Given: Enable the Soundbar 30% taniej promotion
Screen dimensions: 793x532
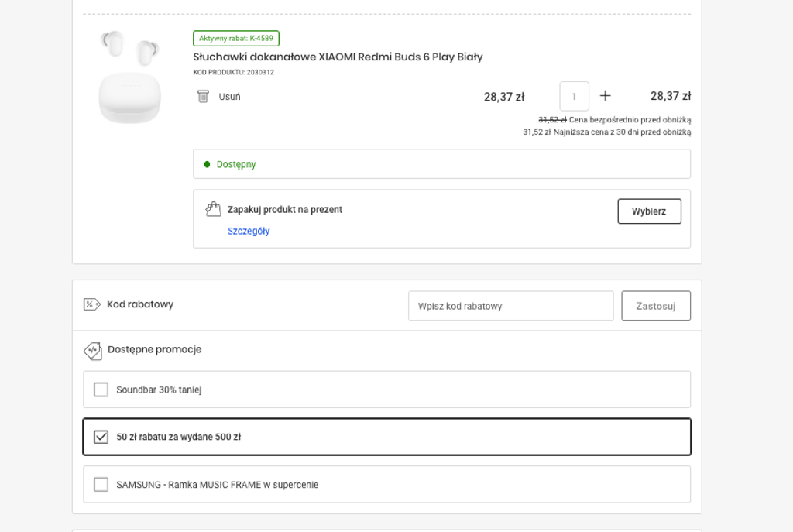Looking at the screenshot, I should (x=101, y=390).
